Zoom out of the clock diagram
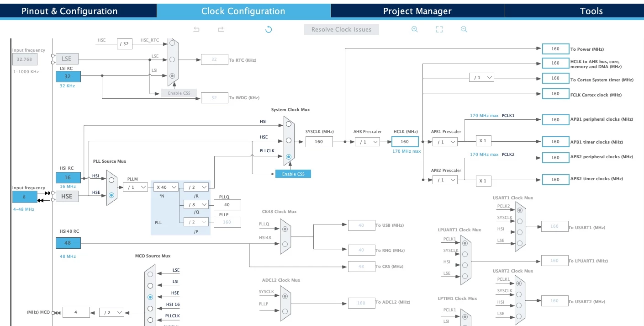The width and height of the screenshot is (644, 326). pos(464,29)
